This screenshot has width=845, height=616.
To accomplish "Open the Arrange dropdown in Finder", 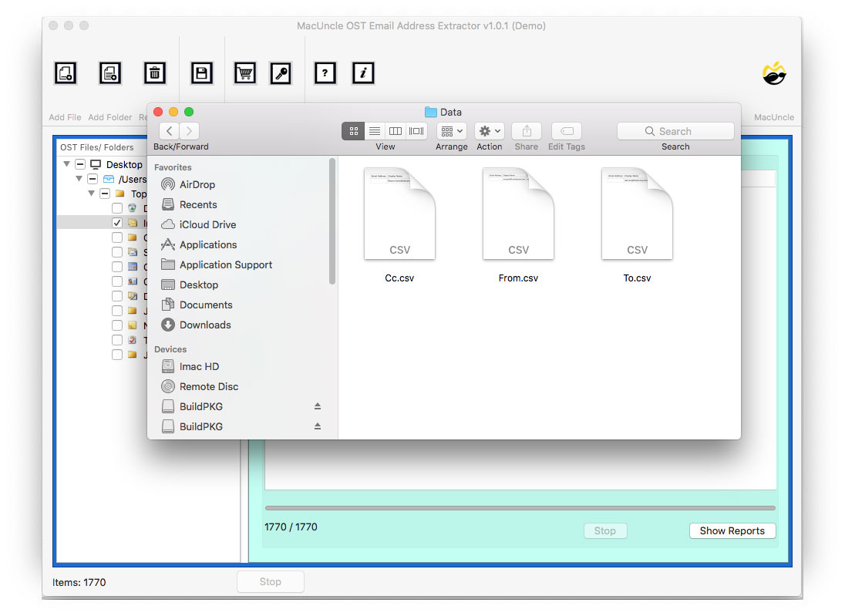I will point(452,131).
